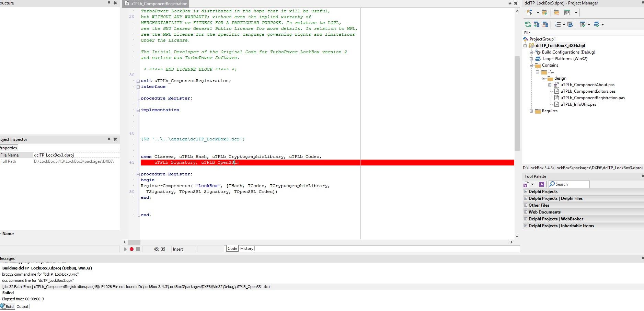Click the editor horizontal scrollbar right arrow
Image resolution: width=644 pixels, height=311 pixels.
coord(511,242)
